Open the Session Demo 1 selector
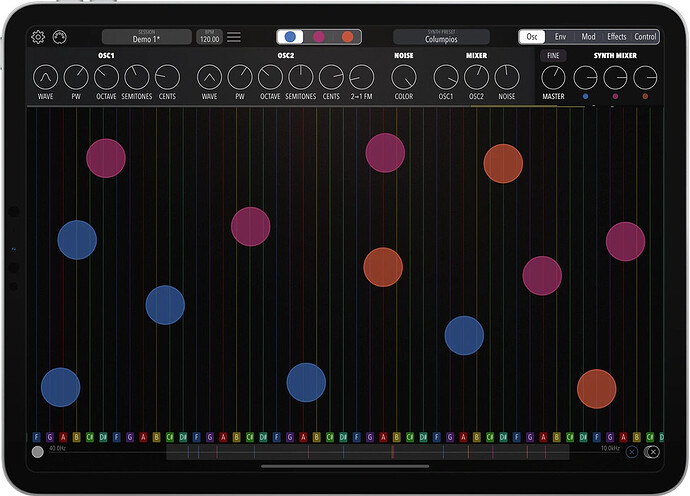Image resolution: width=690 pixels, height=496 pixels. tap(146, 37)
